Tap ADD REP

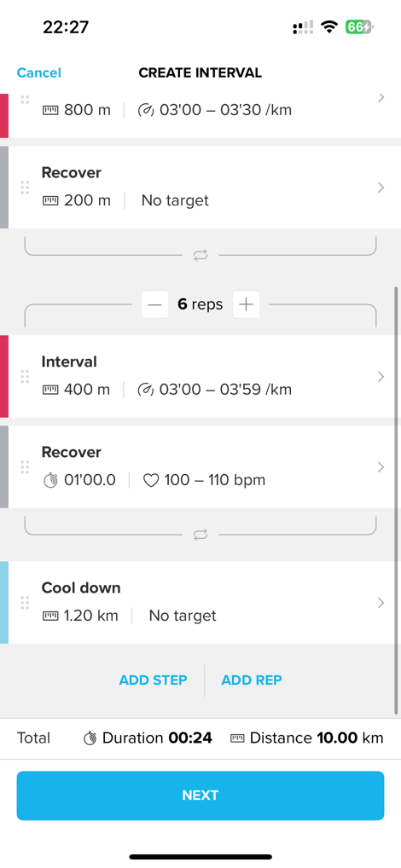pyautogui.click(x=252, y=680)
